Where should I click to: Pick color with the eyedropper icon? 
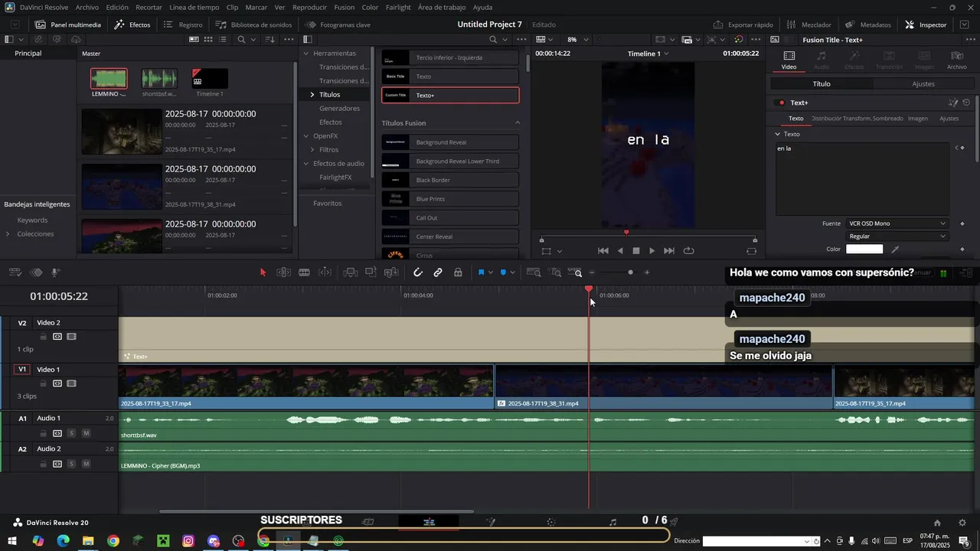pyautogui.click(x=895, y=249)
